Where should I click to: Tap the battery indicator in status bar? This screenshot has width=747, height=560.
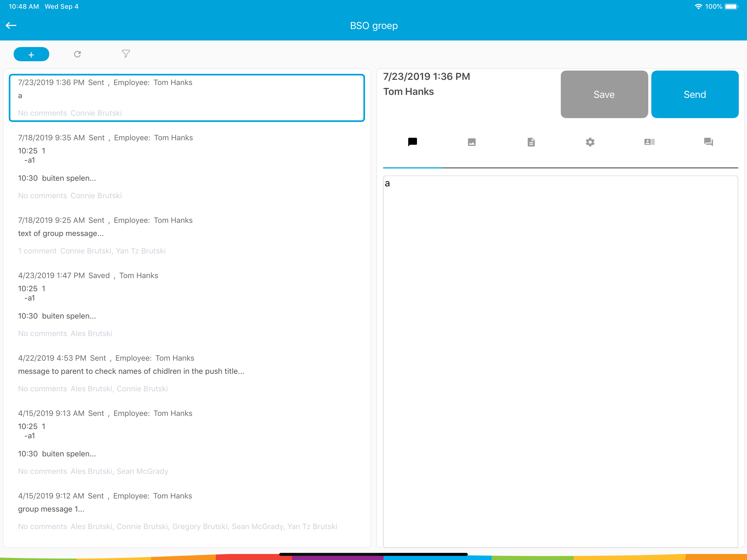[731, 6]
